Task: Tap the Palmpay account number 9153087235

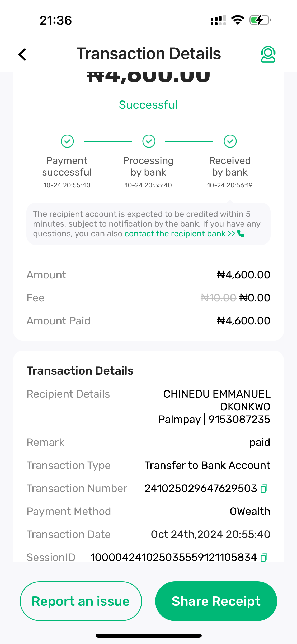Action: tap(239, 420)
